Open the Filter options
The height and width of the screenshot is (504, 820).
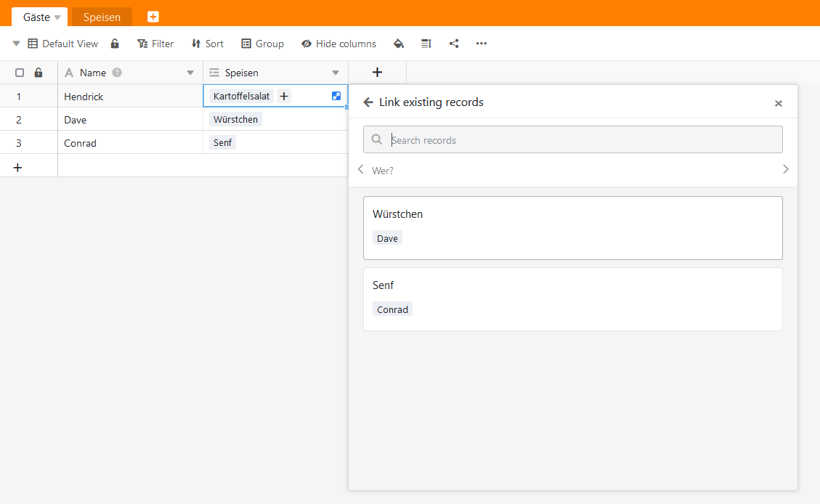(x=155, y=44)
